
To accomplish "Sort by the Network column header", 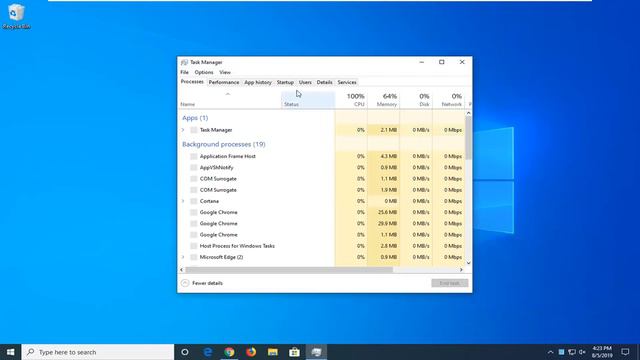I will pos(449,100).
